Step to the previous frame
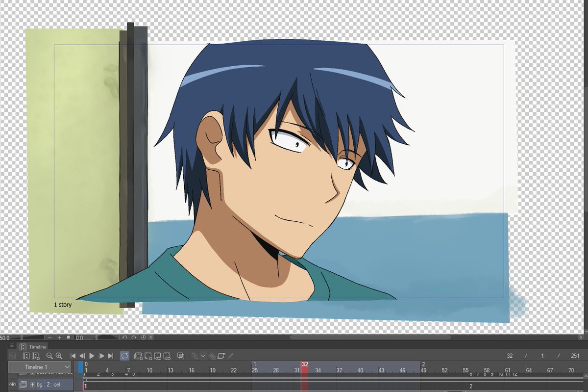This screenshot has width=588, height=392. (82, 356)
